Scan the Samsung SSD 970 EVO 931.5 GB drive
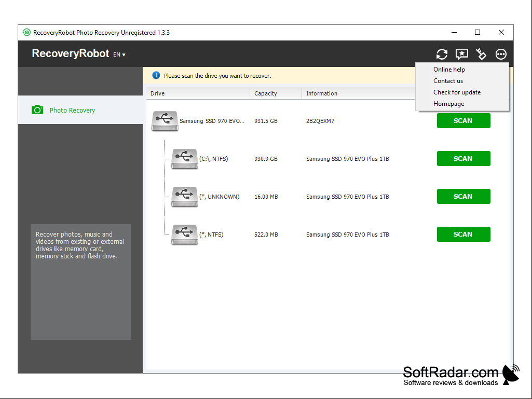Image resolution: width=532 pixels, height=399 pixels. (463, 121)
